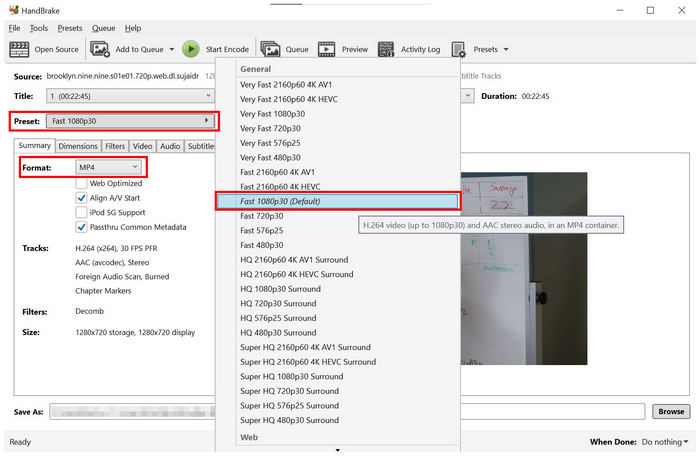Open the Help menu
This screenshot has height=456, width=700.
click(133, 28)
